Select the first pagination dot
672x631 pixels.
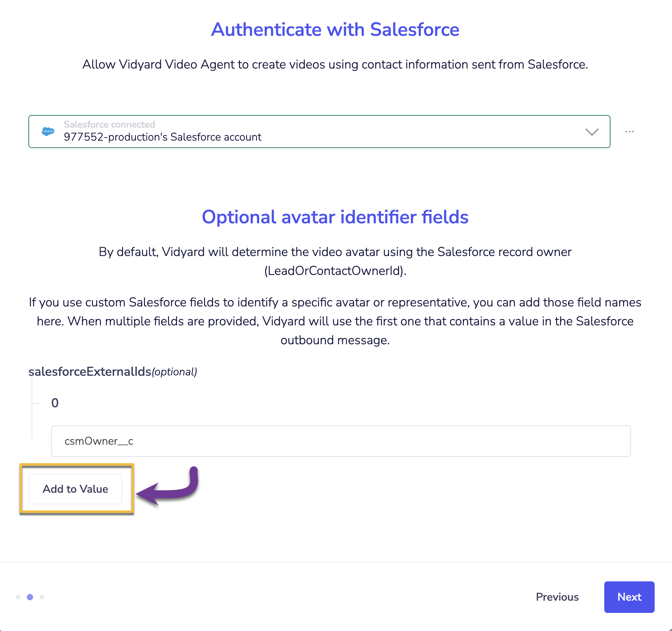click(x=18, y=596)
